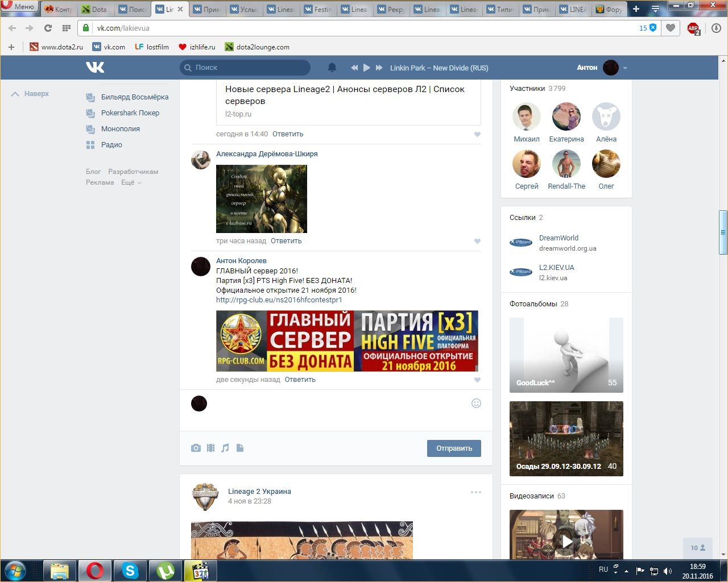Open Windows Explorer from the taskbar
The image size is (728, 582).
click(60, 571)
